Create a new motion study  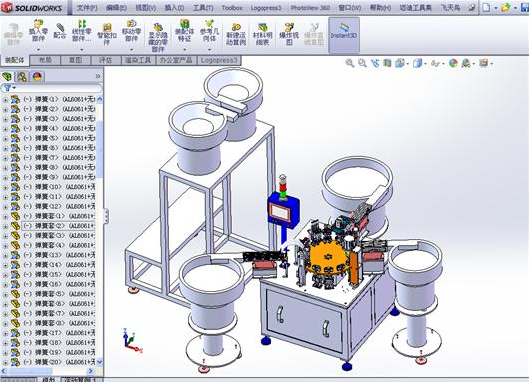click(236, 34)
